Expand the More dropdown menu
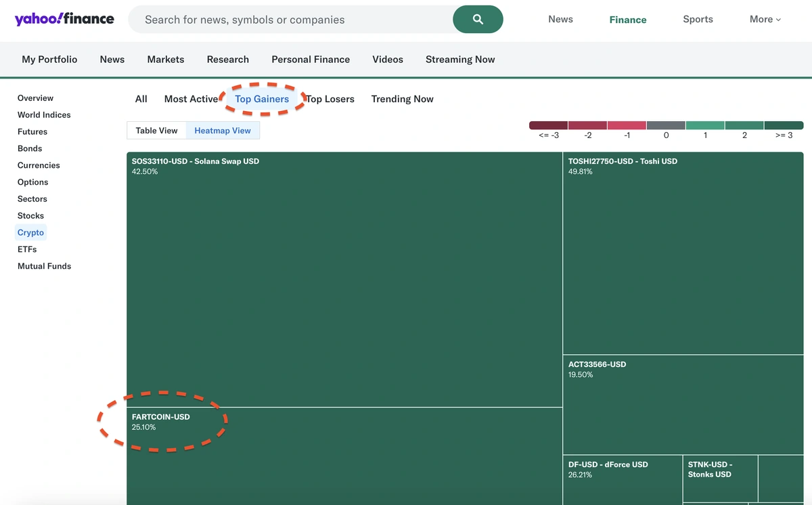The image size is (812, 505). [x=765, y=19]
